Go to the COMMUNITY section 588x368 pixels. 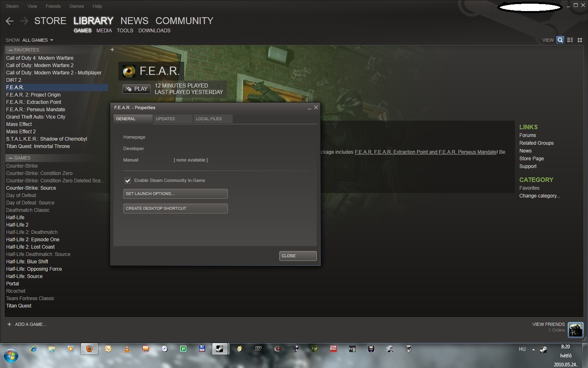click(x=185, y=21)
